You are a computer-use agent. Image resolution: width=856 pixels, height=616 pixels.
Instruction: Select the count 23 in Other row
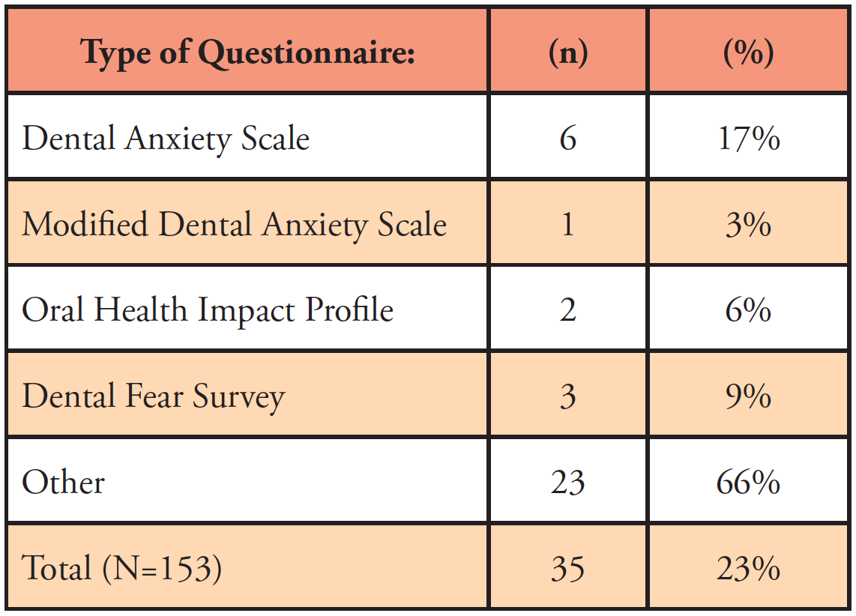(x=567, y=482)
